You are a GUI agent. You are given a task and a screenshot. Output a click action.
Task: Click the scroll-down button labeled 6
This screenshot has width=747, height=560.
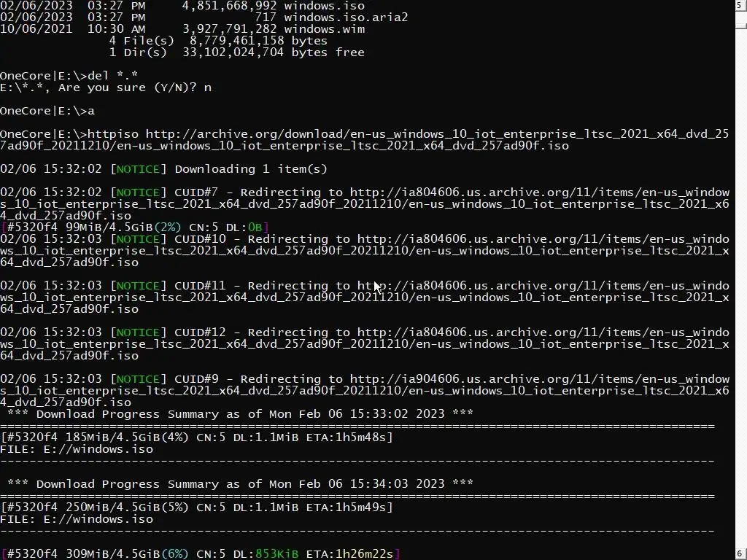pyautogui.click(x=741, y=554)
